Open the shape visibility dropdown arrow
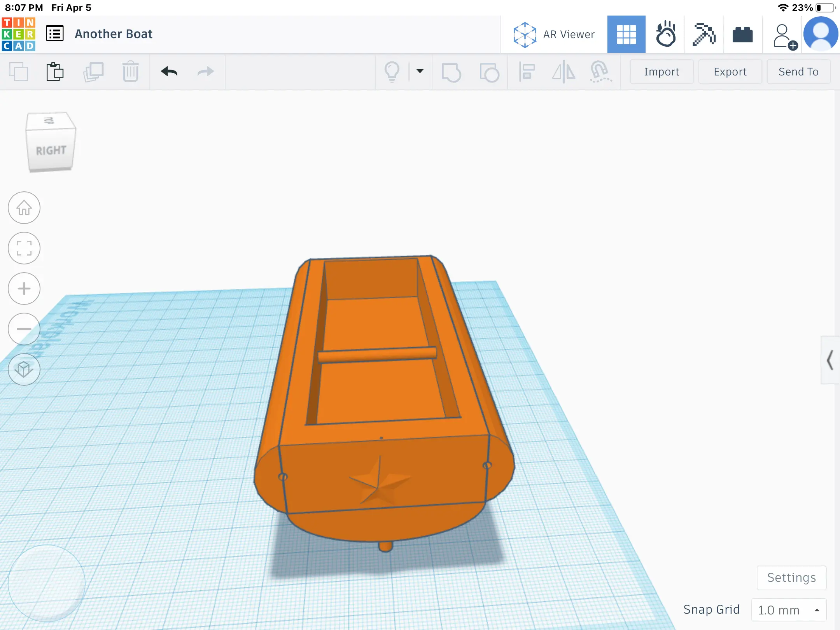Image resolution: width=840 pixels, height=630 pixels. tap(420, 72)
